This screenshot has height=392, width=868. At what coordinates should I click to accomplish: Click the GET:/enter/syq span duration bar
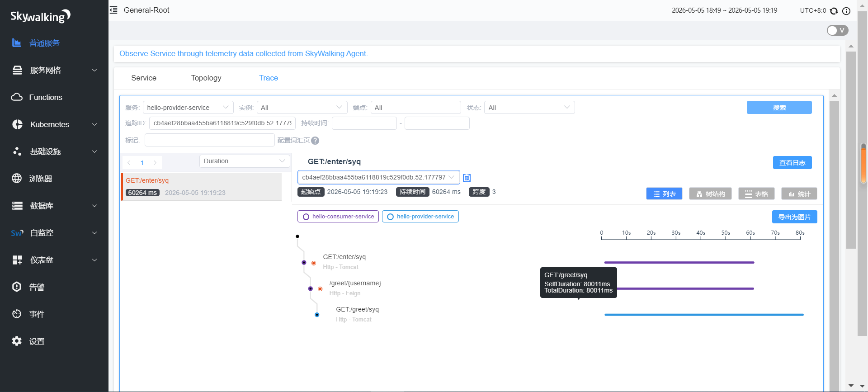click(679, 262)
